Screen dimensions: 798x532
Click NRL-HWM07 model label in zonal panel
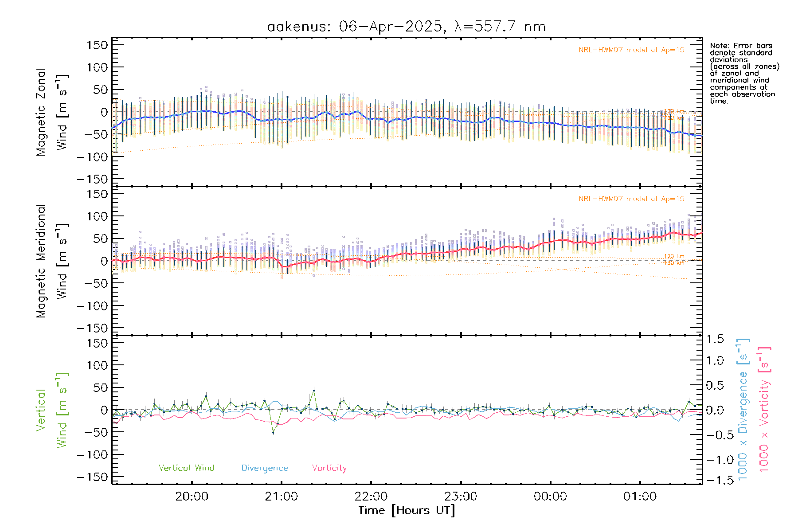(631, 50)
